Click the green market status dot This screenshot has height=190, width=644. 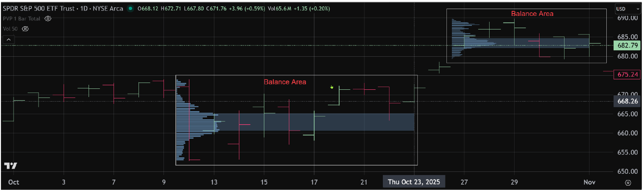pyautogui.click(x=131, y=9)
